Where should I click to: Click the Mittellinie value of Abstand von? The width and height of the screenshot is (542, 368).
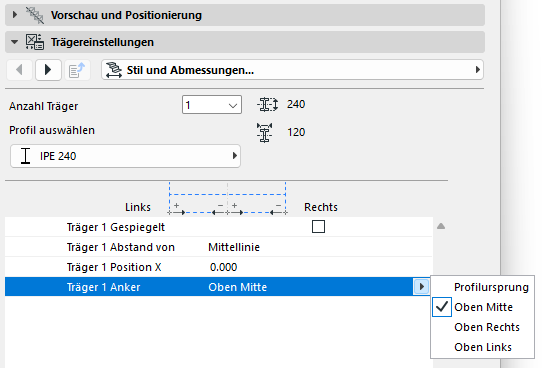[x=234, y=247]
